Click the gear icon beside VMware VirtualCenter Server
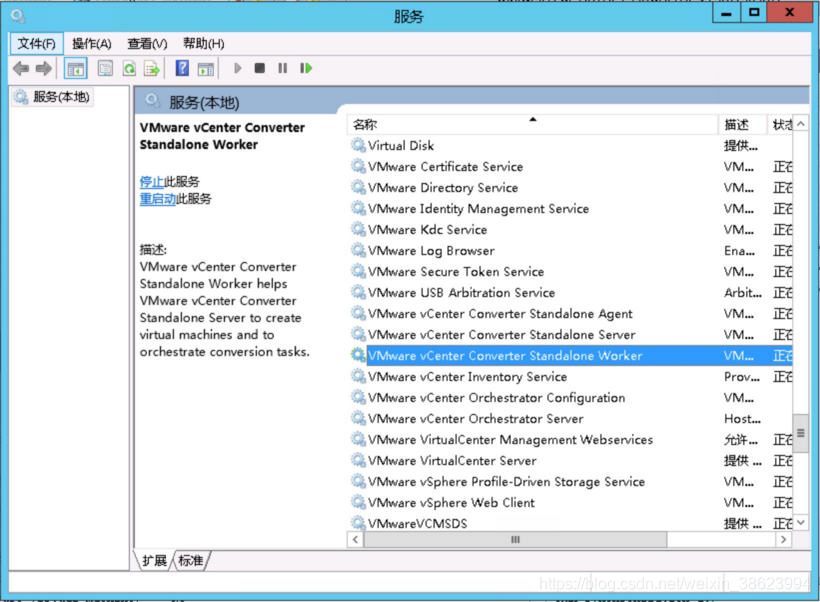This screenshot has width=820, height=602. point(358,460)
